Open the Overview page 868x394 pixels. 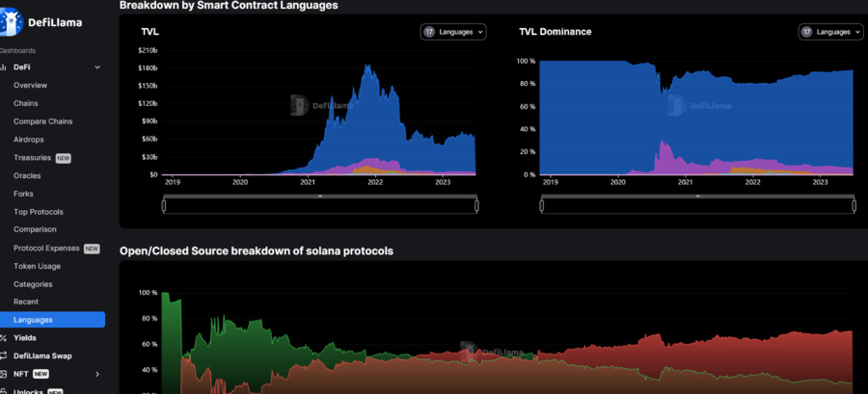(x=31, y=86)
